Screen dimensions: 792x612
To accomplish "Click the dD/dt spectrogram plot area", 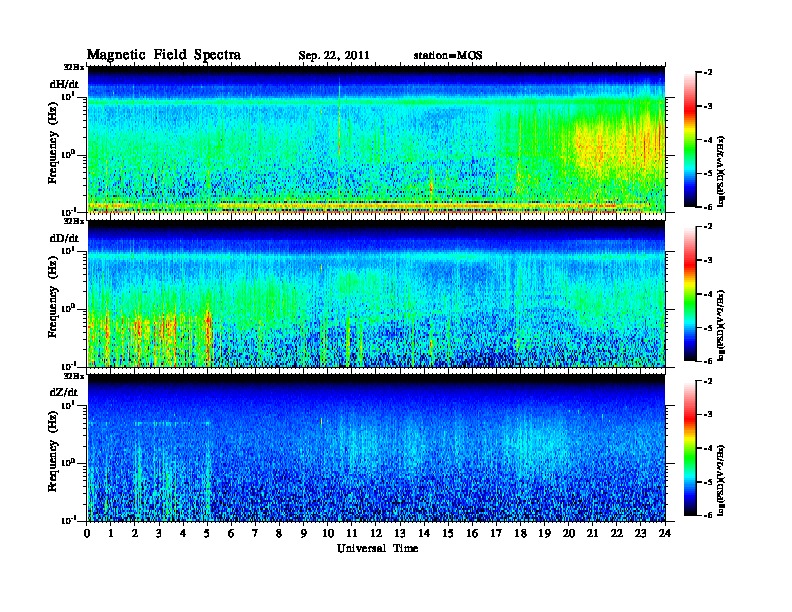I will point(376,294).
